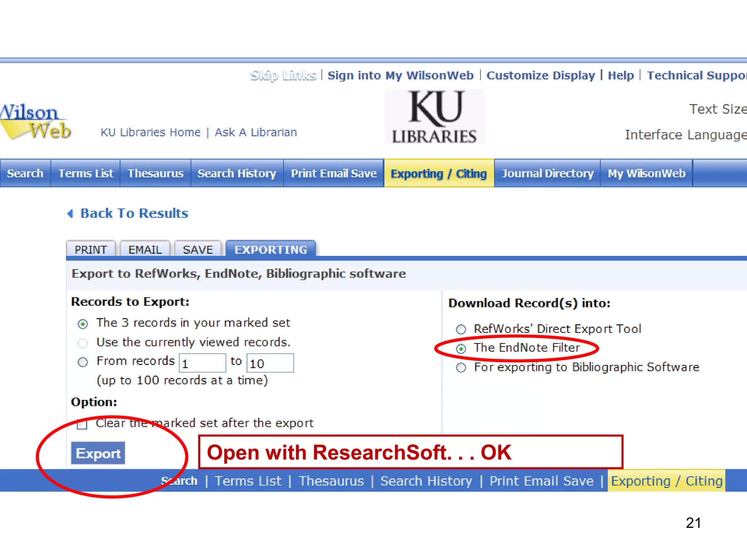Open the Technical Support link
The height and width of the screenshot is (560, 747).
[697, 75]
